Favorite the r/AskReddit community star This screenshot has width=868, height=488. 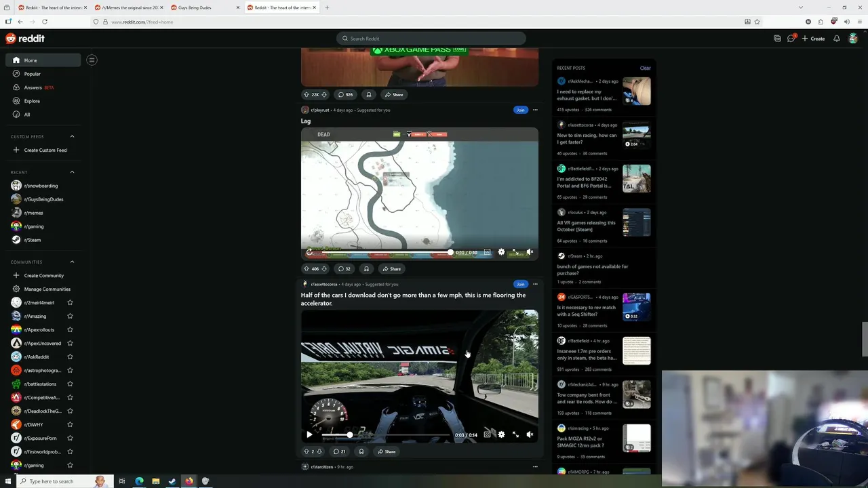click(x=70, y=357)
